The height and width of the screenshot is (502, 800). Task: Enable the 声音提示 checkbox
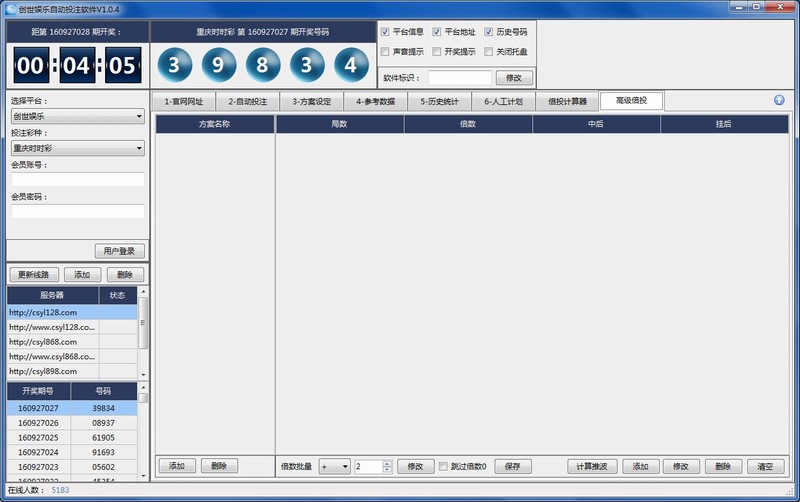click(x=385, y=51)
